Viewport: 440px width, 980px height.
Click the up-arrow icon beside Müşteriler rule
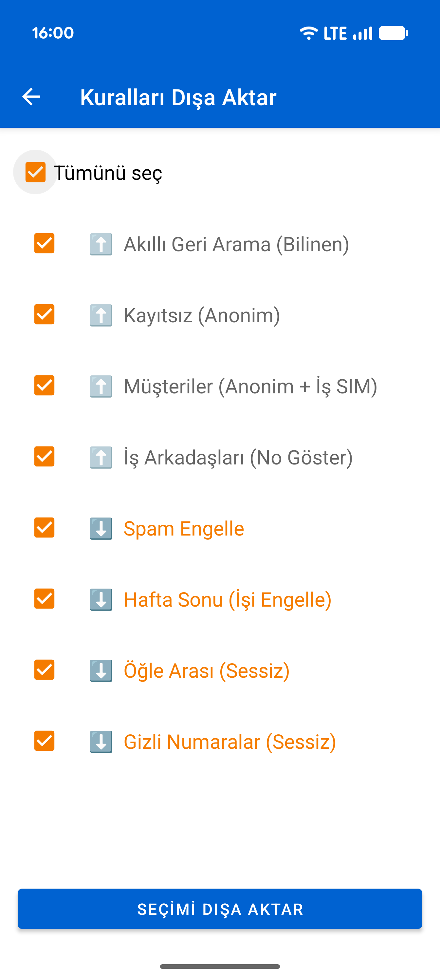coord(101,386)
